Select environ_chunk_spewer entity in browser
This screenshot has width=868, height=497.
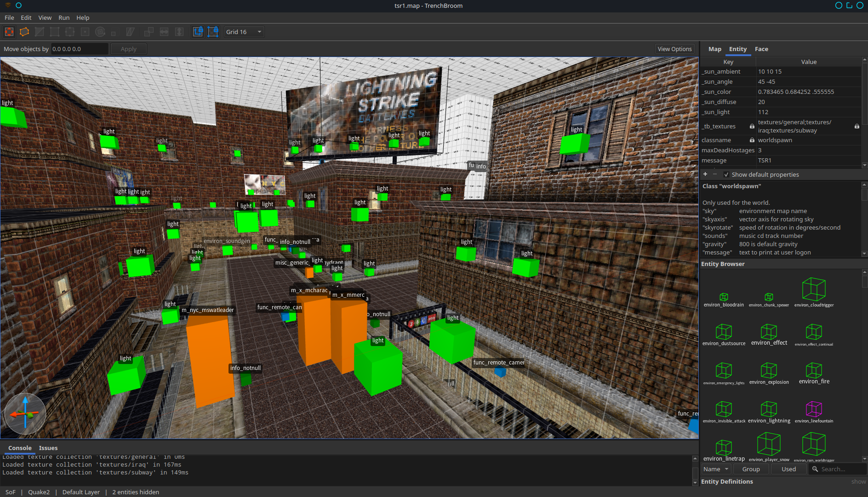769,300
